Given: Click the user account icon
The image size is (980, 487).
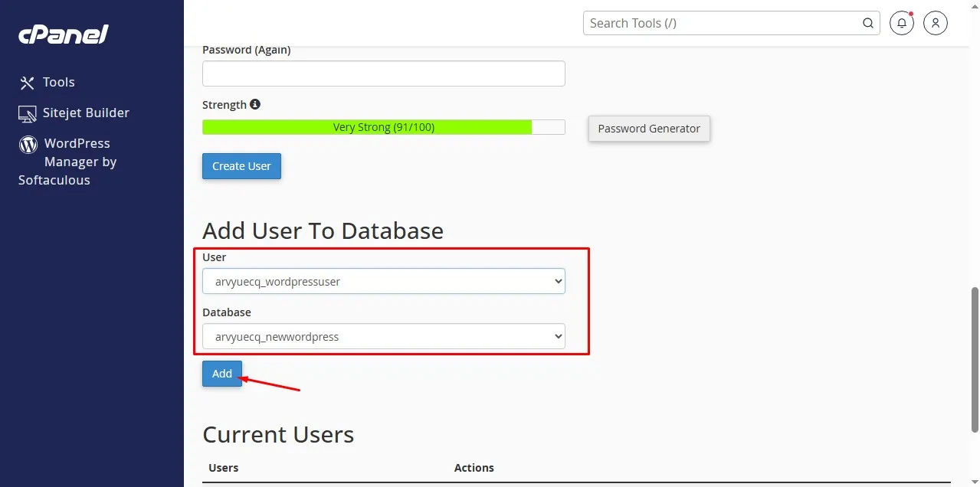Looking at the screenshot, I should click(935, 23).
